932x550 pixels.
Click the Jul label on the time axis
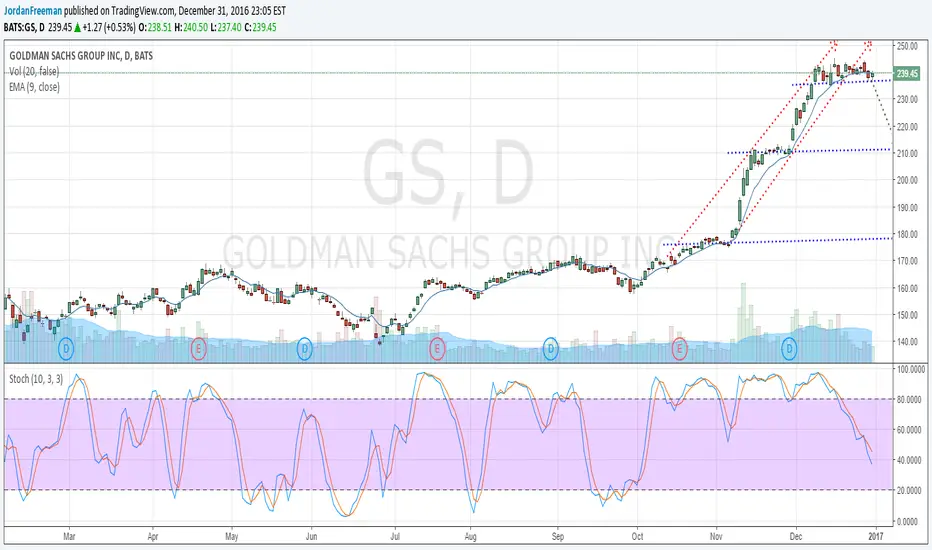pos(395,536)
